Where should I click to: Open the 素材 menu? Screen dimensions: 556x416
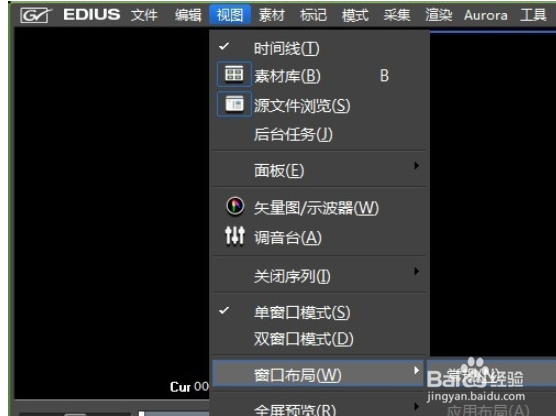272,15
